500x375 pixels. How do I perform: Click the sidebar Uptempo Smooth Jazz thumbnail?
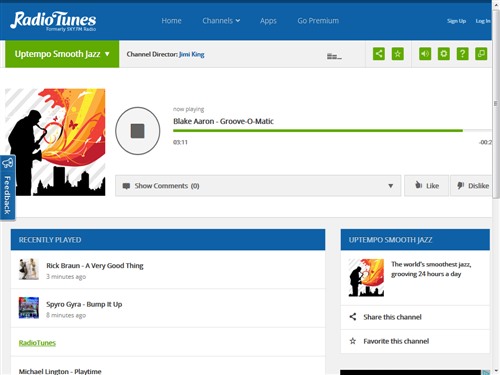click(366, 278)
